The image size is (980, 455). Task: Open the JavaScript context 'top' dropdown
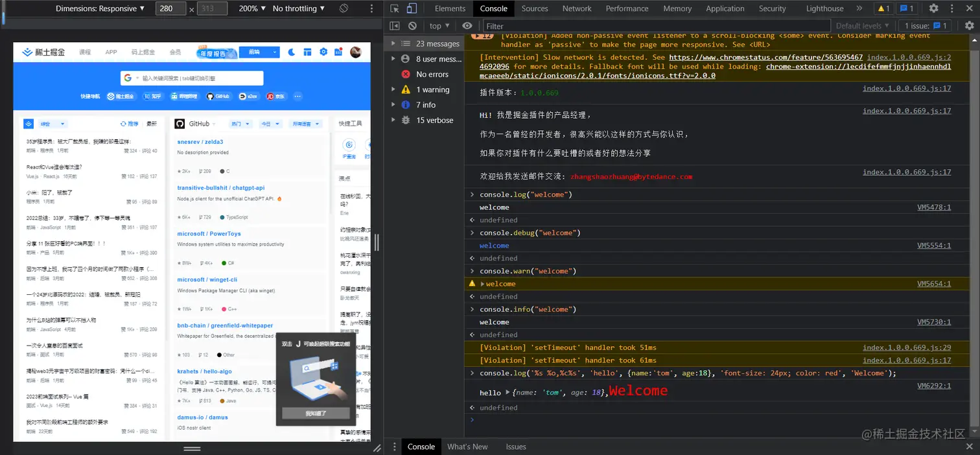point(439,26)
